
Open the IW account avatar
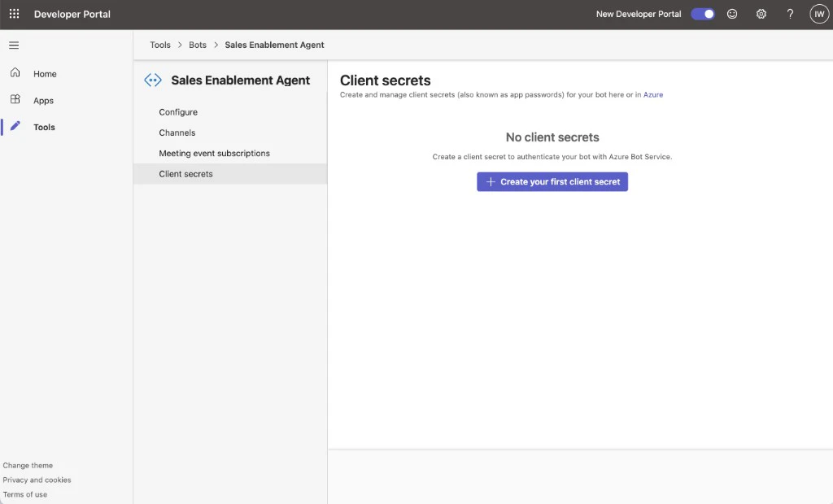pyautogui.click(x=819, y=14)
